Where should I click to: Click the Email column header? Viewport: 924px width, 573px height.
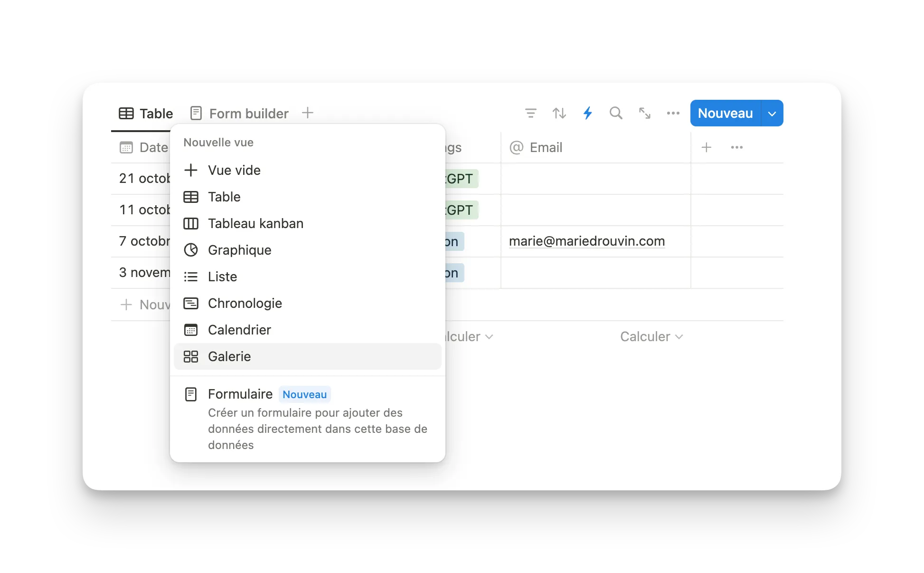pos(546,147)
